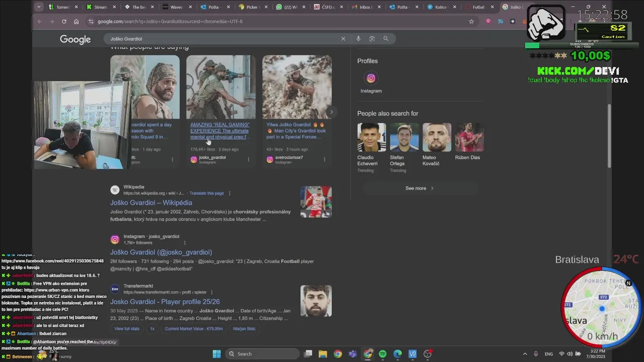Viewport: 644px width, 362px height.
Task: Open Transfermarkt result player photo
Action: [x=316, y=301]
